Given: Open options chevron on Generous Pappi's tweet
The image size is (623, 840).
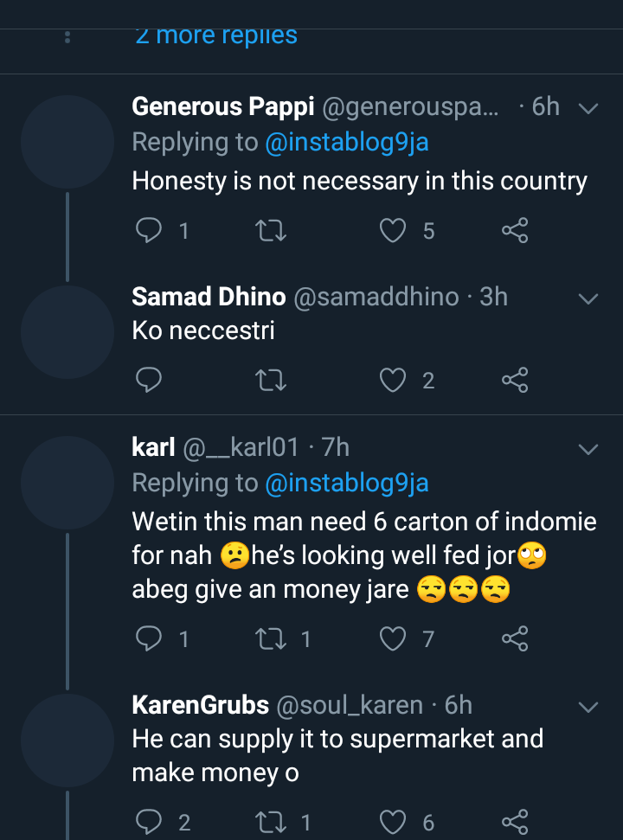Looking at the screenshot, I should tap(588, 108).
